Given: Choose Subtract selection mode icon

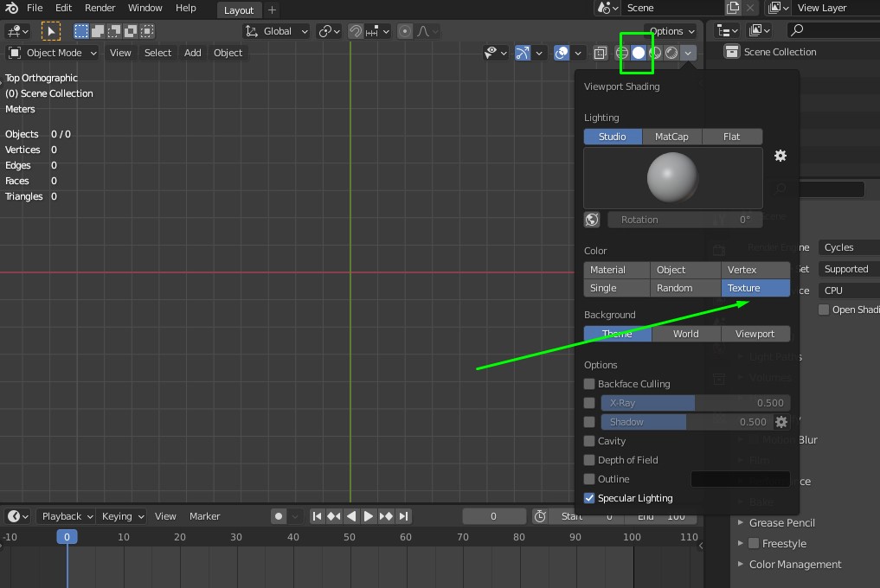Looking at the screenshot, I should pyautogui.click(x=114, y=31).
